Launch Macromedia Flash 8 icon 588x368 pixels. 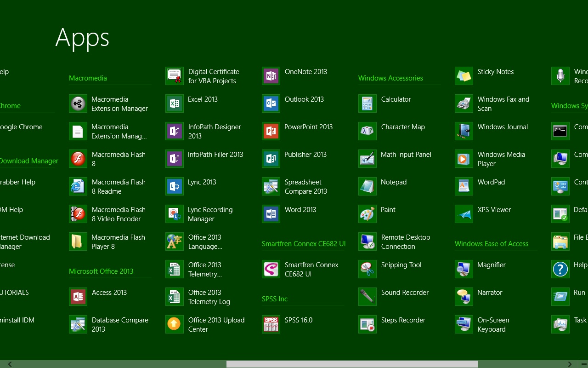78,159
